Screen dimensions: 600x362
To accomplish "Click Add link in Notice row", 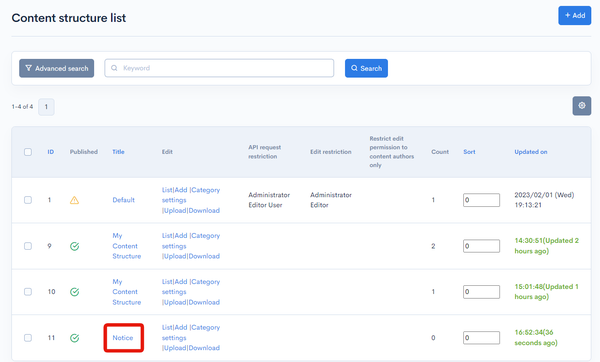I will 181,328.
